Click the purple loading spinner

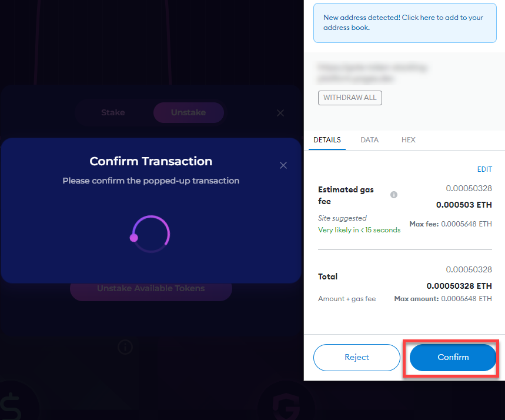click(x=150, y=234)
